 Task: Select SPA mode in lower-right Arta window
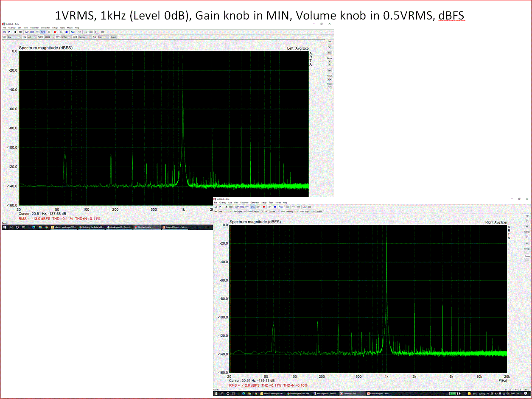coord(252,207)
